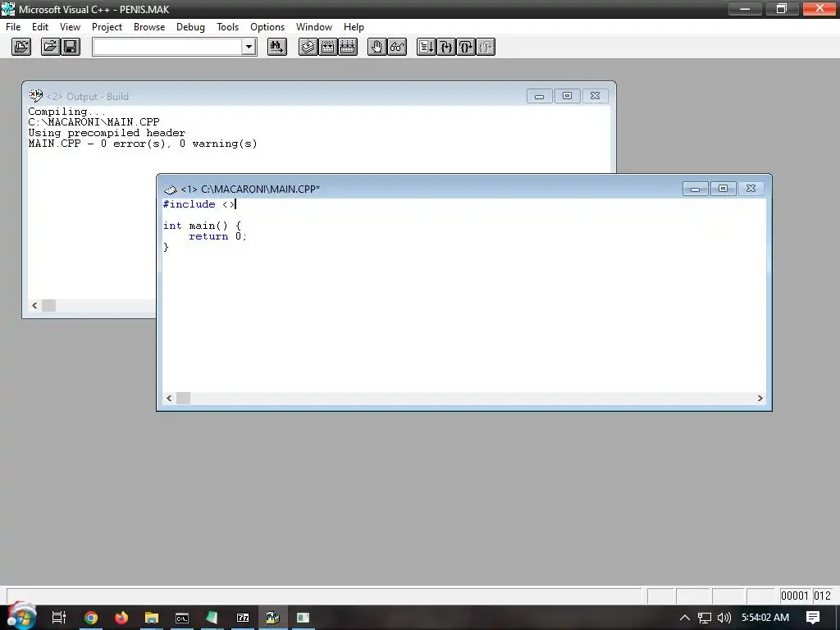Launch Google Chrome from the taskbar
This screenshot has height=630, width=840.
coord(91,618)
